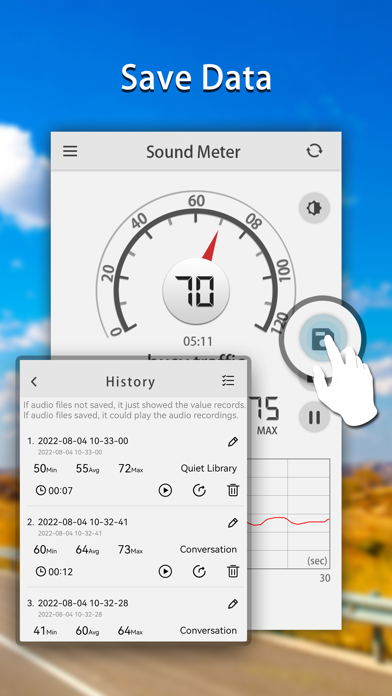Play the 00:12 Conversation recording
This screenshot has width=392, height=696.
(165, 571)
